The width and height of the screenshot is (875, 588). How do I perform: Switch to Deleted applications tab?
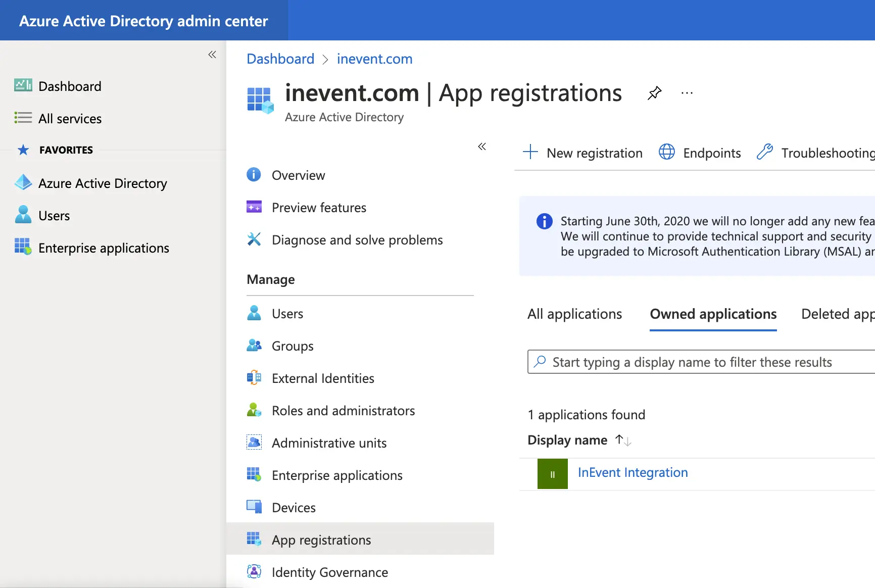(x=838, y=314)
